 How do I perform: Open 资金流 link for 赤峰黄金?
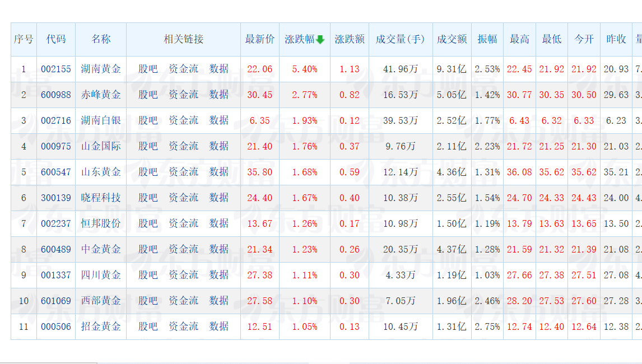point(183,95)
